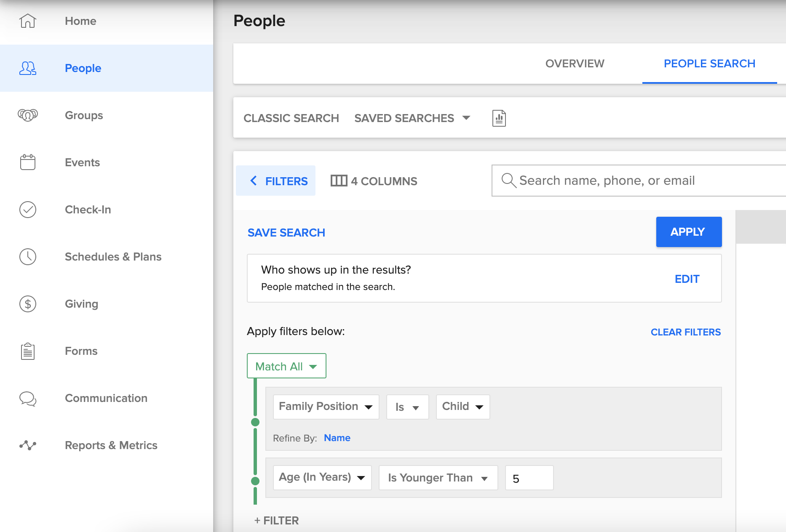
Task: Open Communication via the chat bubble icon
Action: pos(27,399)
